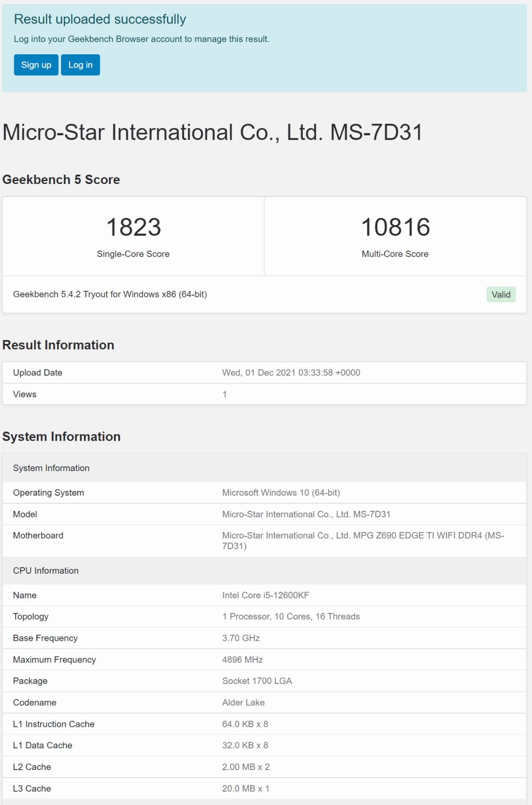The width and height of the screenshot is (532, 805).
Task: Select the Valid badge
Action: click(501, 295)
